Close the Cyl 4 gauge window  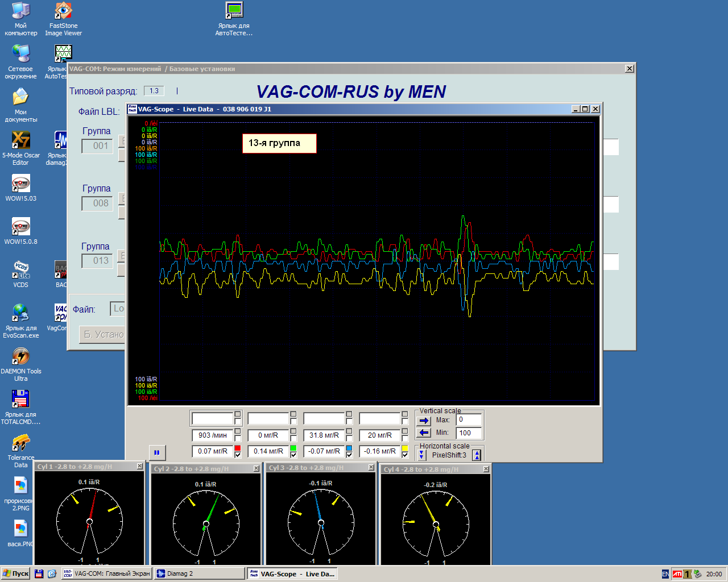(486, 469)
